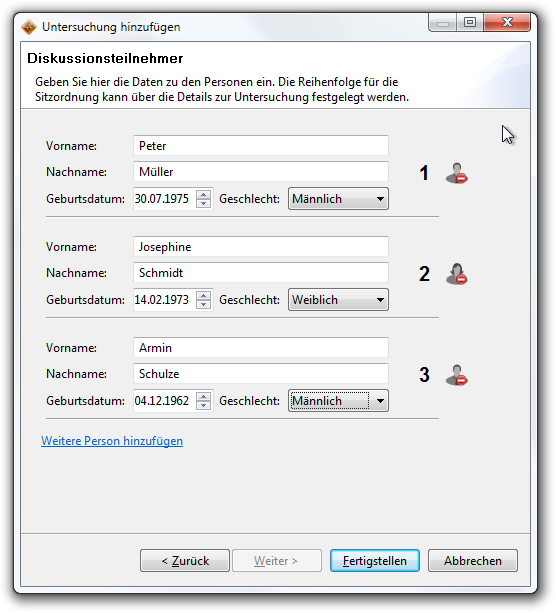Go back with the Zurück button
The width and height of the screenshot is (556, 613).
tap(185, 561)
